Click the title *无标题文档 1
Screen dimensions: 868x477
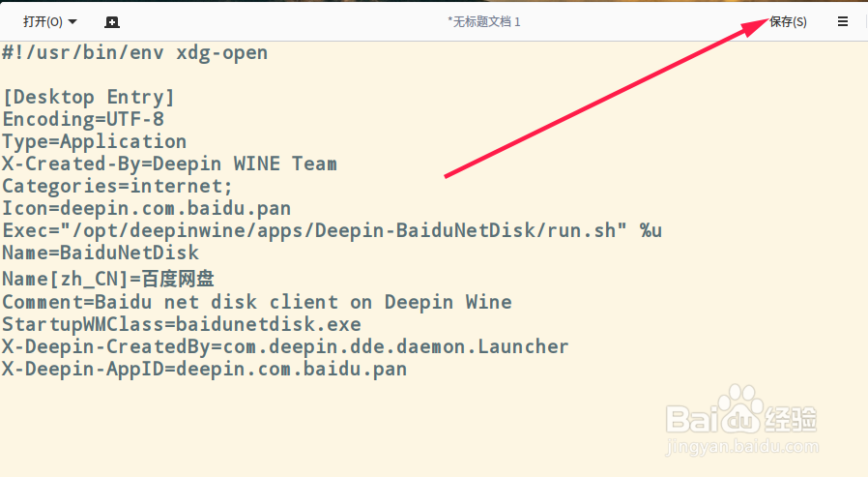click(484, 21)
